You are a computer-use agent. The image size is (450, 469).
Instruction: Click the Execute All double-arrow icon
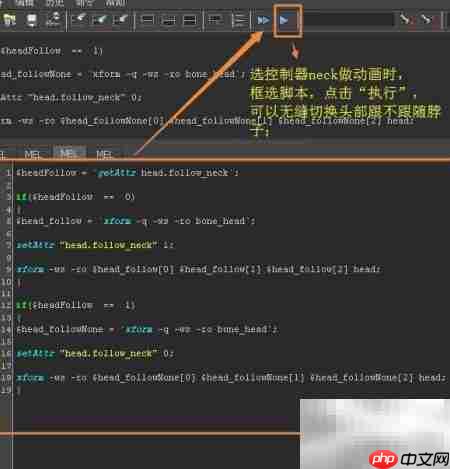[x=263, y=21]
